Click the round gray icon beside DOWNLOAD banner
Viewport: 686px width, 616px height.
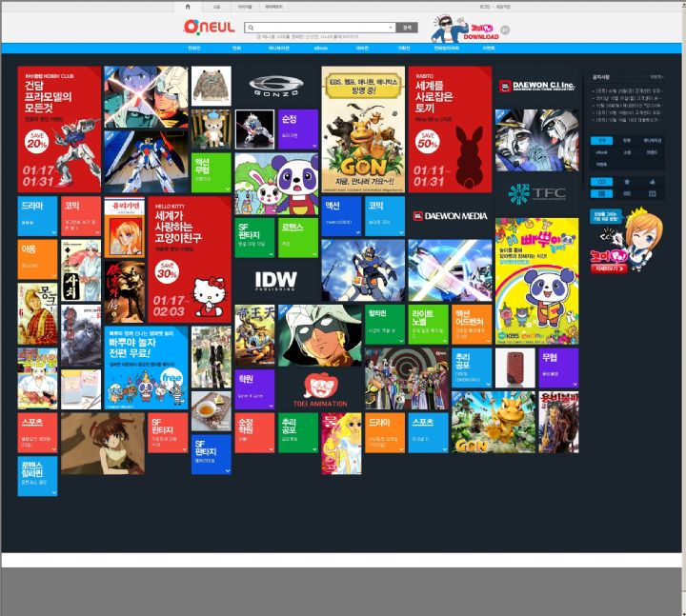pyautogui.click(x=505, y=30)
